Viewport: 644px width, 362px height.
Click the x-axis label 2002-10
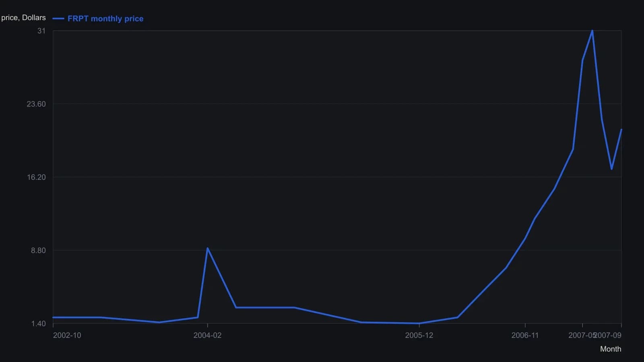(67, 335)
